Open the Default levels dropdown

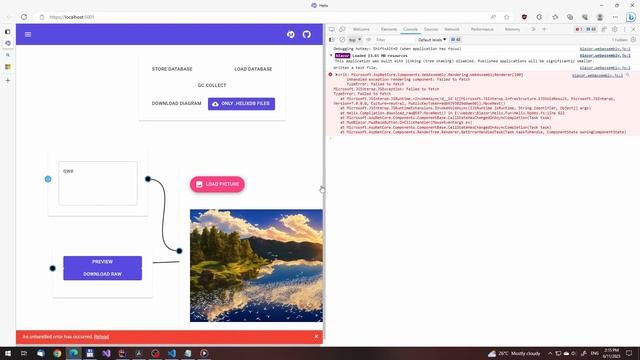pos(432,40)
